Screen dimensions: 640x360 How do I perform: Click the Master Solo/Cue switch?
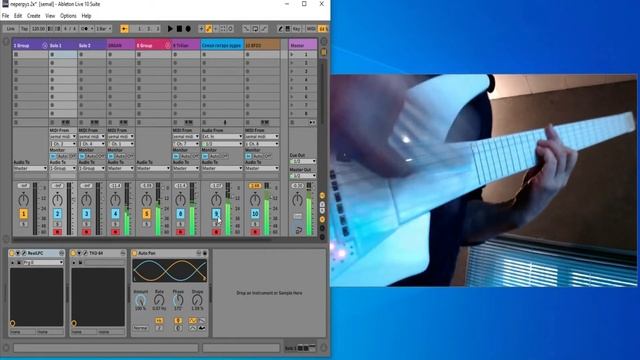tap(298, 216)
